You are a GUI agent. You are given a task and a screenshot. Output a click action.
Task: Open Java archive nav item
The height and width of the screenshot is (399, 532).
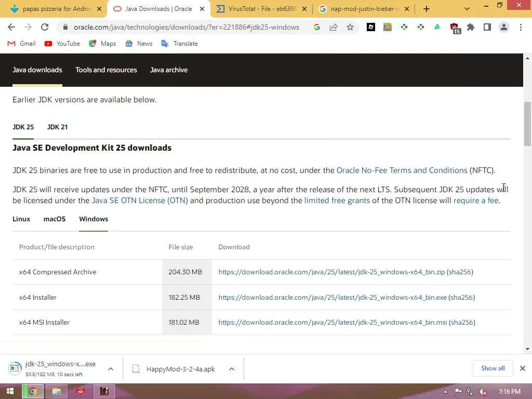pos(169,70)
